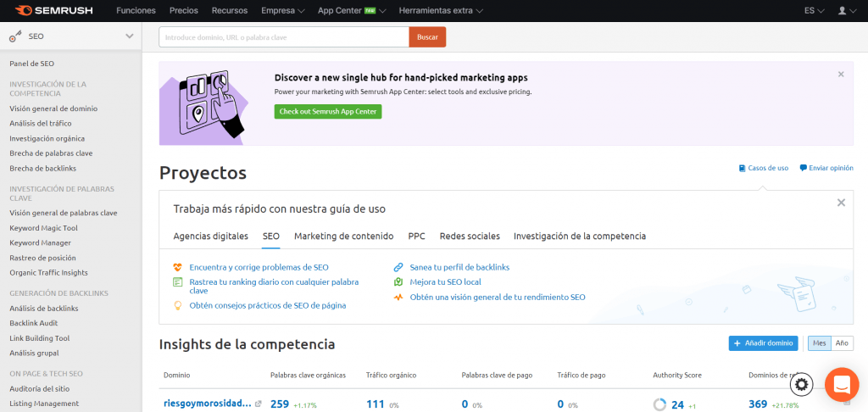Screen dimensions: 868x412
Task: Click the SEO key icon in sidebar
Action: (x=15, y=36)
